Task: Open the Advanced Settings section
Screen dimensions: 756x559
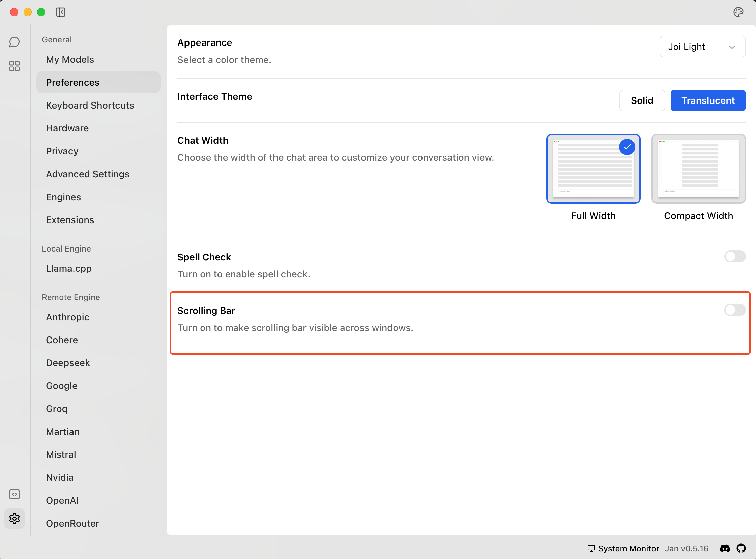Action: click(x=88, y=174)
